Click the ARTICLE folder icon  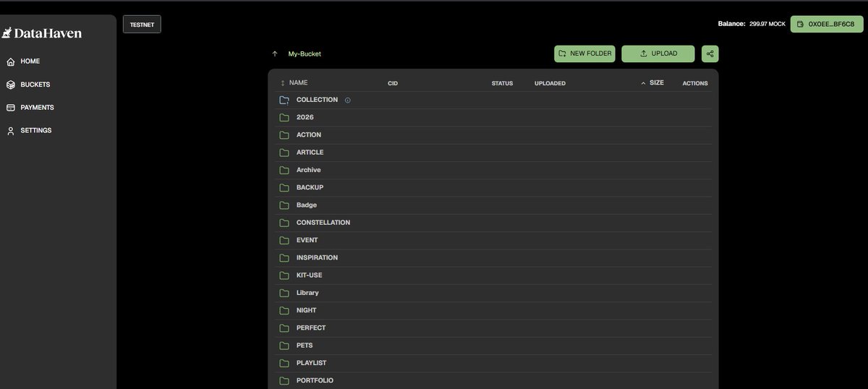pos(284,153)
